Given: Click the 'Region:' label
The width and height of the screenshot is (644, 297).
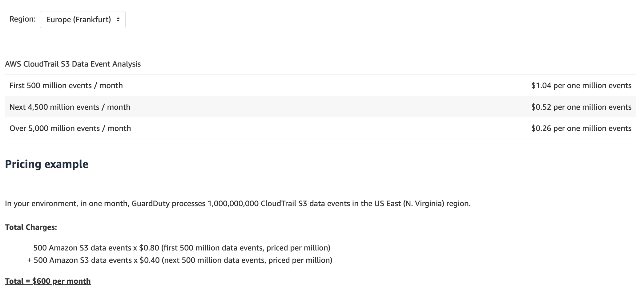Looking at the screenshot, I should [x=22, y=19].
